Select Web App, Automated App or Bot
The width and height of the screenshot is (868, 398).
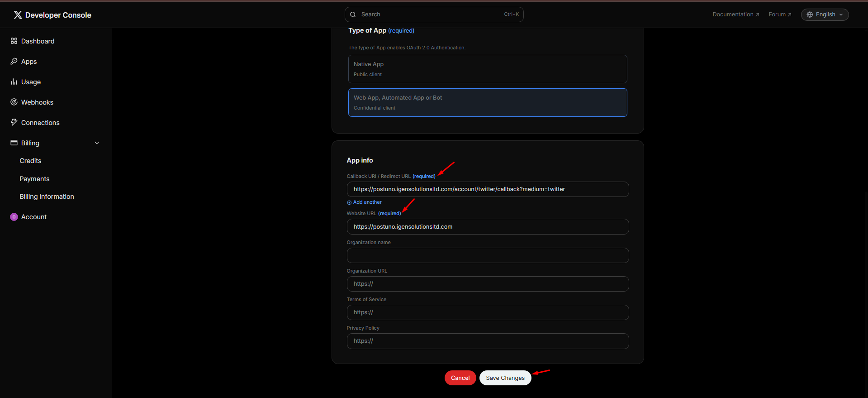tap(487, 102)
